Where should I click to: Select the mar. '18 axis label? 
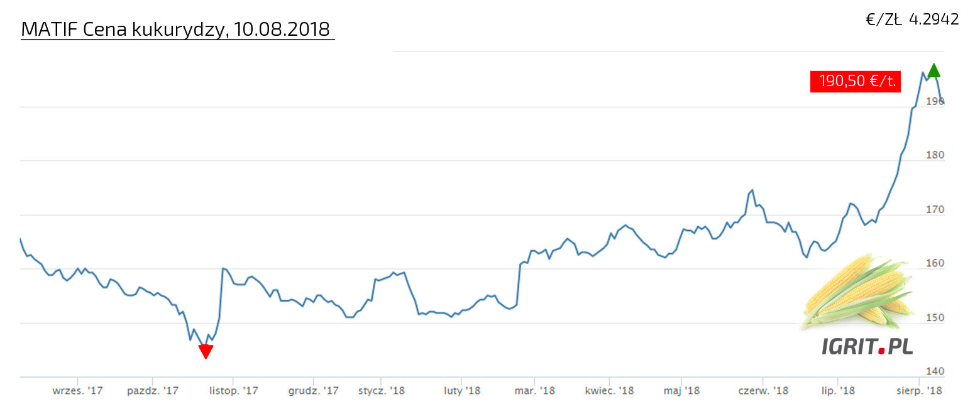pos(534,391)
